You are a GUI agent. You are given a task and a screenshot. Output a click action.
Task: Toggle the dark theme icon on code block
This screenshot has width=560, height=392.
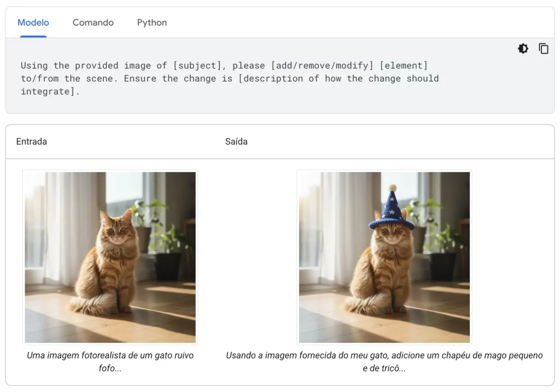[523, 49]
